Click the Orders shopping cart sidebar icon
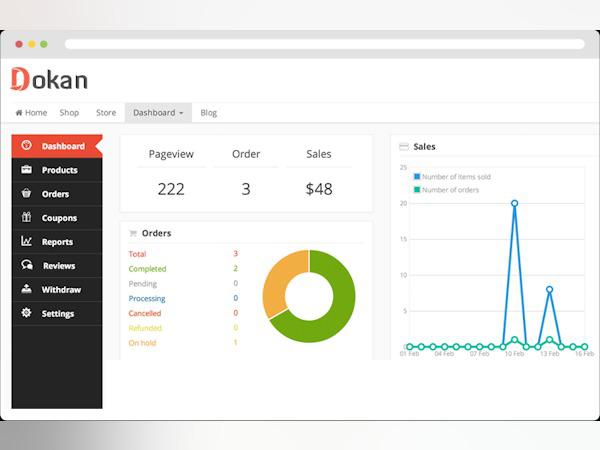The image size is (600, 450). point(26,194)
